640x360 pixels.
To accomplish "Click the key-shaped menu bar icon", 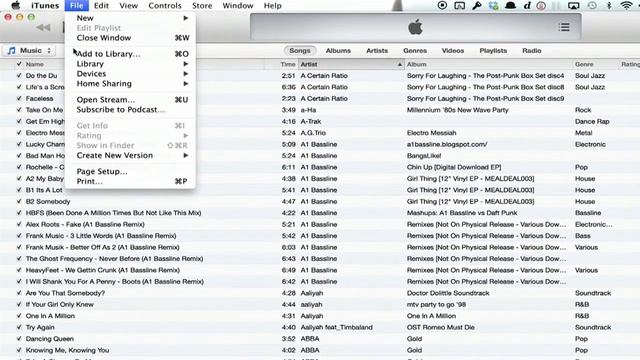I will 477,5.
